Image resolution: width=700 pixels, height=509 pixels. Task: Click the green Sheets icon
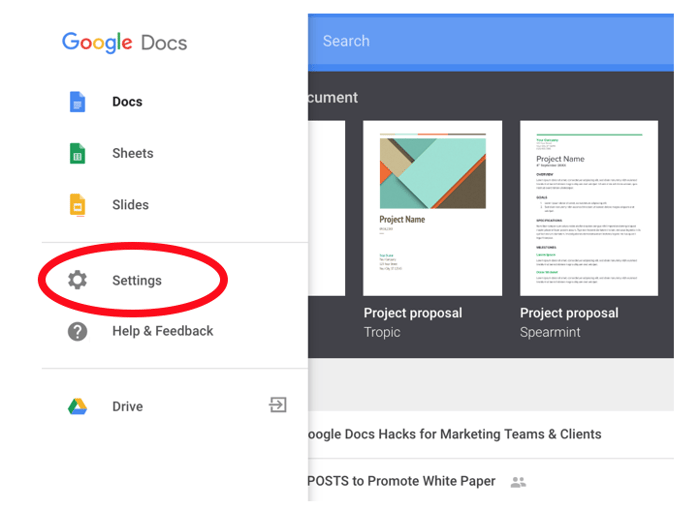(77, 154)
